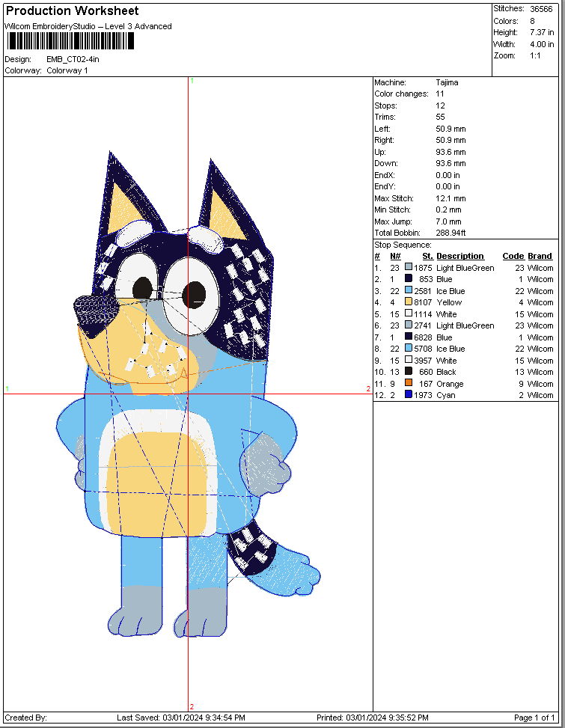Click the N# column header

tap(395, 256)
